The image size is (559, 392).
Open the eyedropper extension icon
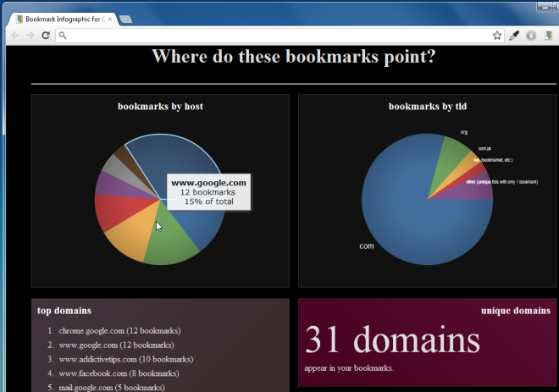pos(514,36)
